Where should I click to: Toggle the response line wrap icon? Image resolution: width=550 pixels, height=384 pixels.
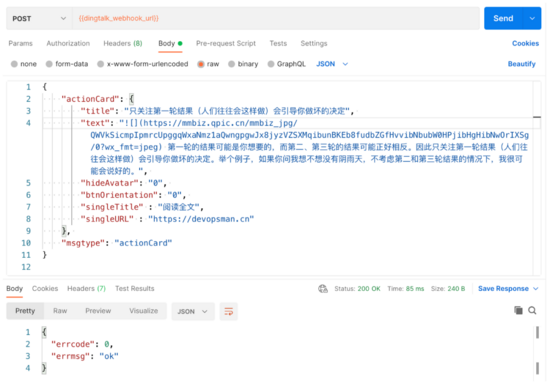229,311
